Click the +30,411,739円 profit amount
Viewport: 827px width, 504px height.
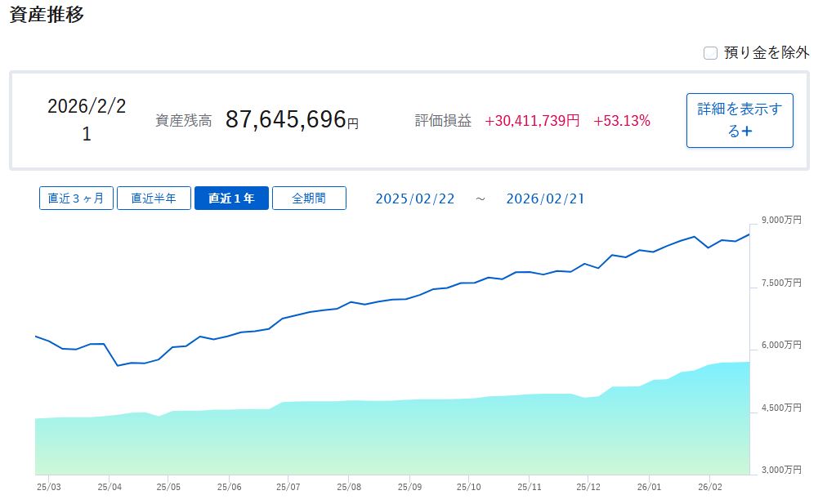[532, 121]
